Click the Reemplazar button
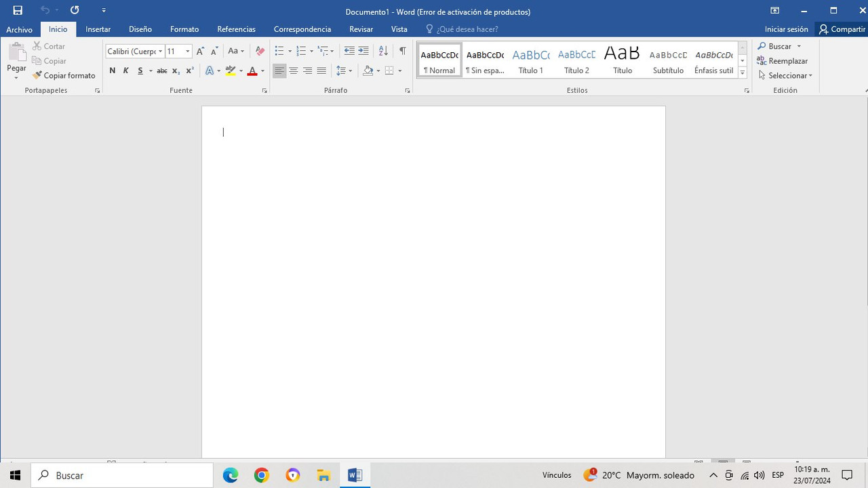The image size is (868, 488). coord(783,61)
